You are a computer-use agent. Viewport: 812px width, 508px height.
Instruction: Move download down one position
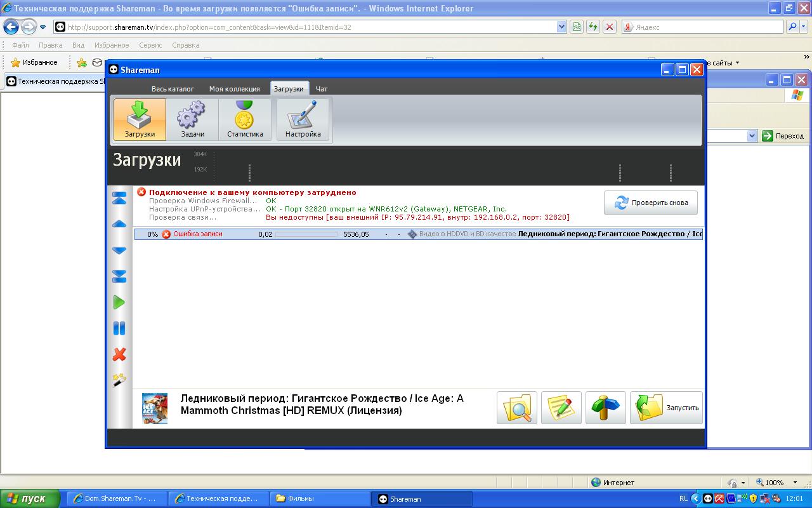[x=119, y=250]
